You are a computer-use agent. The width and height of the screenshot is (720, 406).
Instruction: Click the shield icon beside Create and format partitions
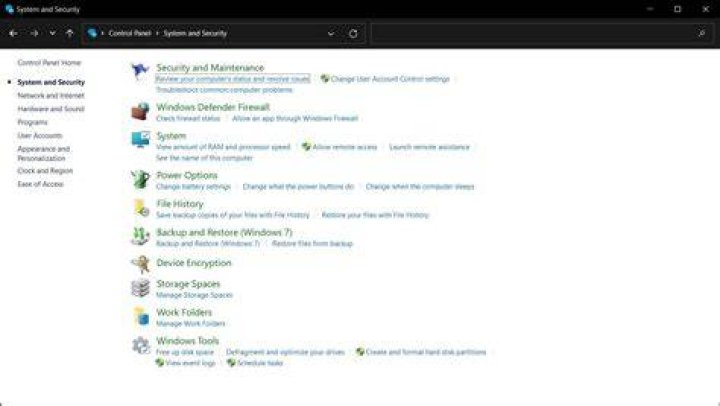click(x=360, y=352)
